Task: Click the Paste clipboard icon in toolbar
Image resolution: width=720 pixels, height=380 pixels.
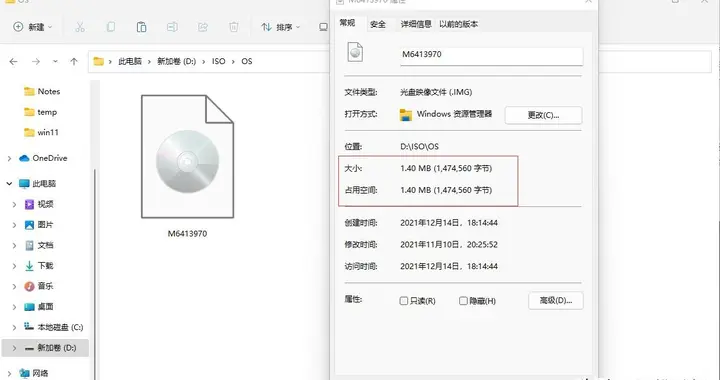Action: pos(141,27)
